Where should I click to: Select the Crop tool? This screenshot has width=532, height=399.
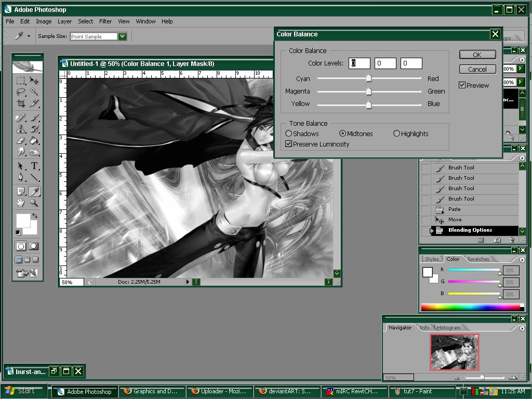[x=21, y=103]
